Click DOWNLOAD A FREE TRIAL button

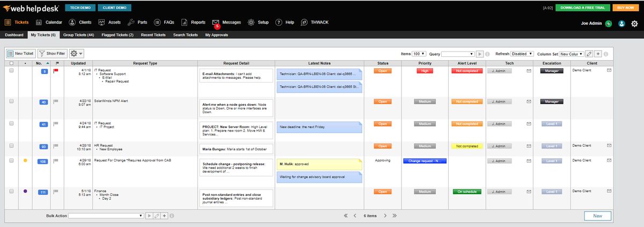coord(583,8)
